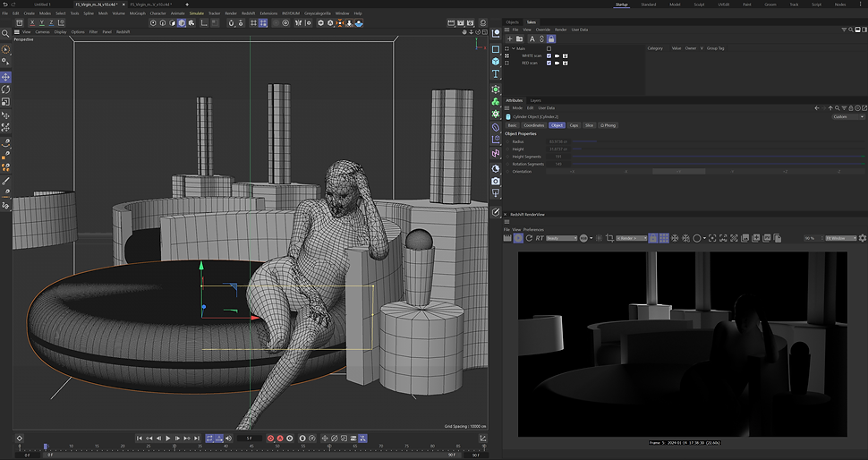Click the record keyframe red button

pos(271,439)
